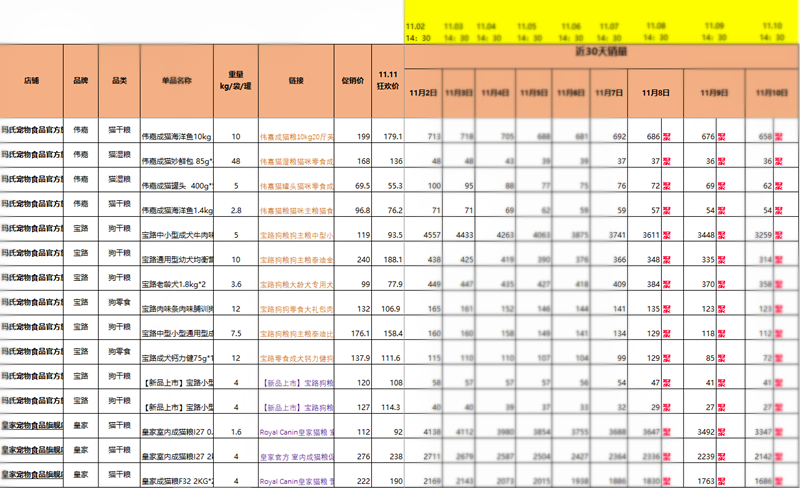
Task: Select column header 11月7日
Action: [x=609, y=93]
